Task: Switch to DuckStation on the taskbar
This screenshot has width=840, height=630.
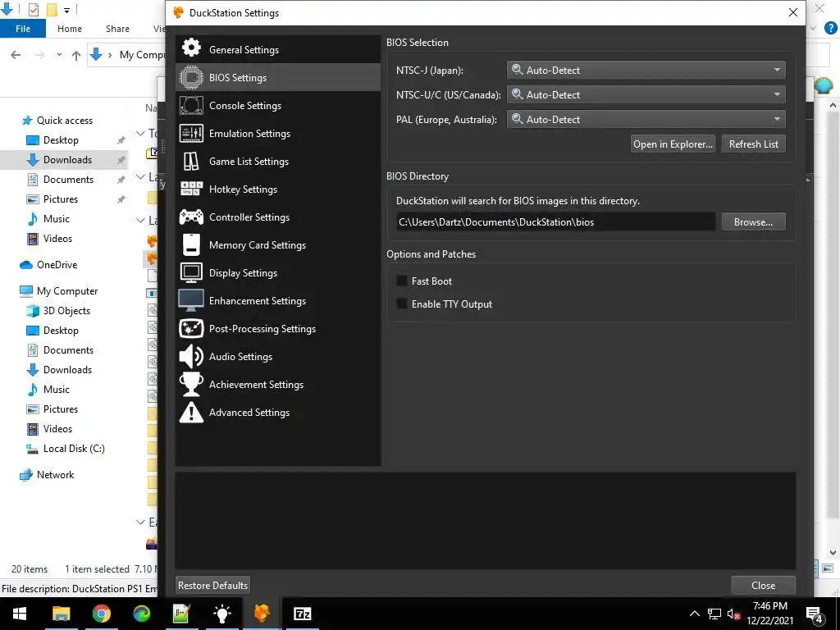Action: [x=262, y=614]
